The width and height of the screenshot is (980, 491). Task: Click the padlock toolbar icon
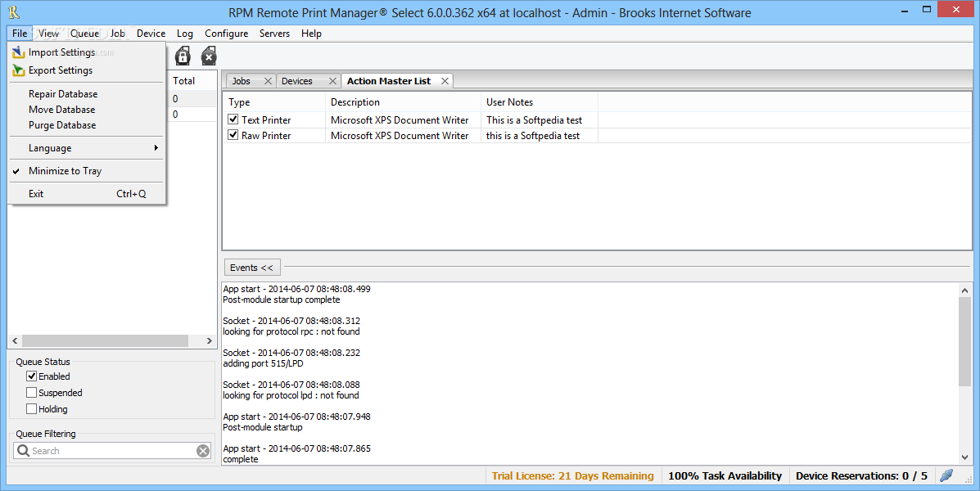183,56
